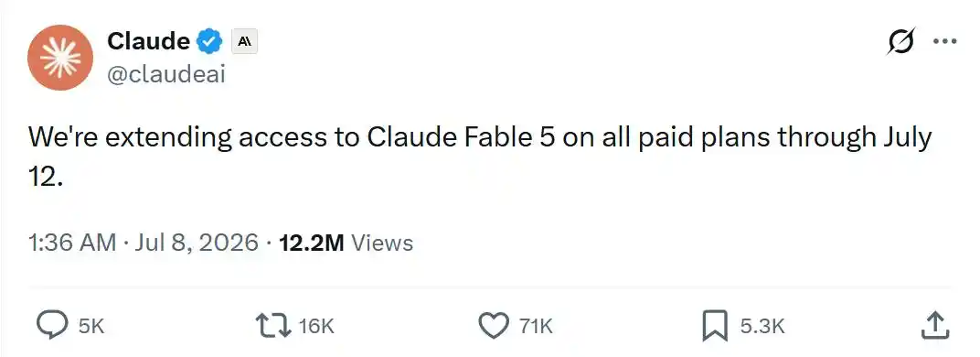Open the @claudeai handle link
Image resolution: width=980 pixels, height=357 pixels.
point(166,74)
